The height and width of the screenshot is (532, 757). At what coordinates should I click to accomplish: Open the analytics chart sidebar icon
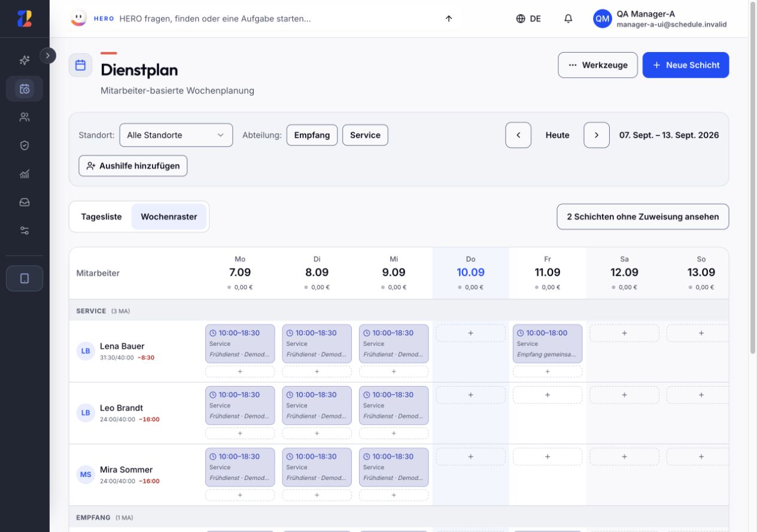(x=25, y=174)
